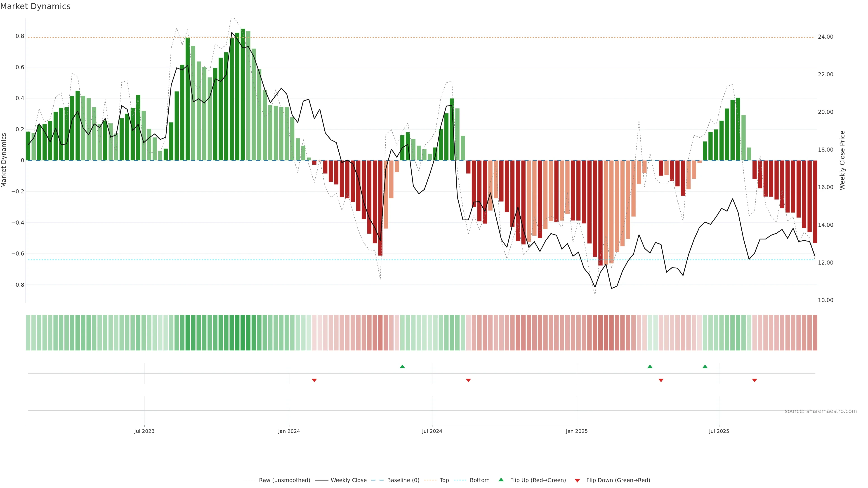The width and height of the screenshot is (868, 488).
Task: Open the sharemaestro.com source link
Action: 821,411
